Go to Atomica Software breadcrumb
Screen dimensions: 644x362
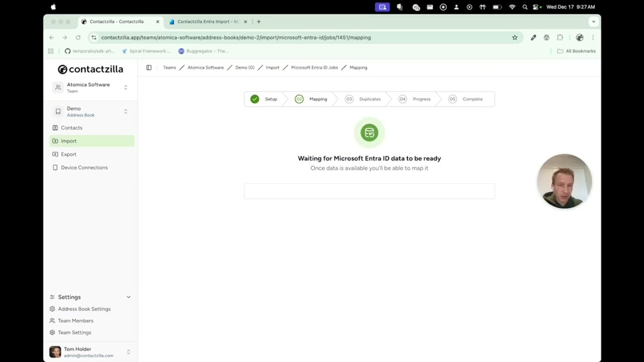pos(206,68)
